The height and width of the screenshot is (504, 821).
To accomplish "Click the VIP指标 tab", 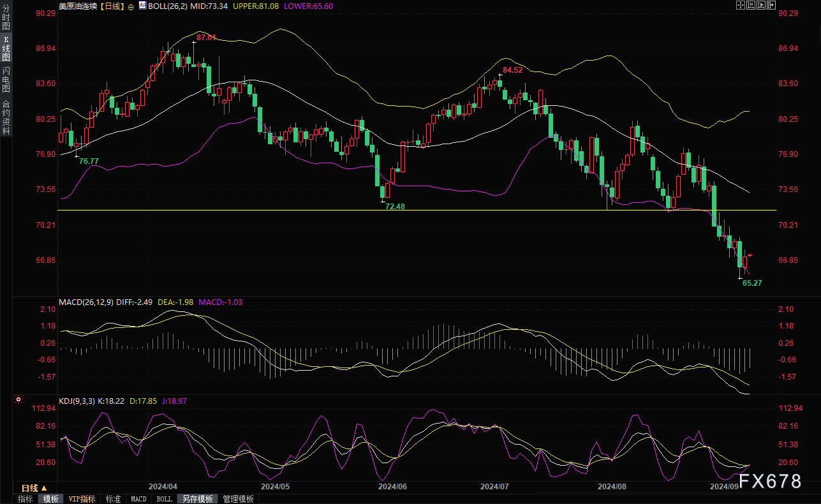I will pos(82,499).
